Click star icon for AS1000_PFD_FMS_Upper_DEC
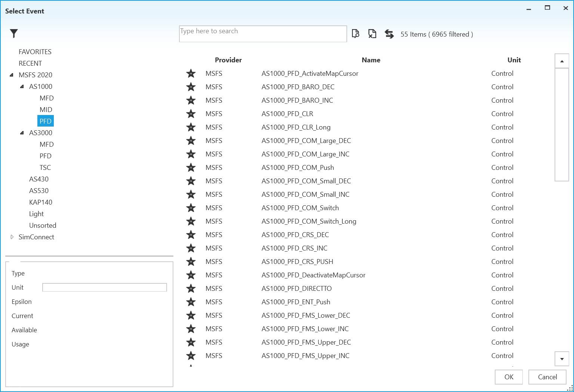Screen dimensions: 574x392 pos(191,342)
